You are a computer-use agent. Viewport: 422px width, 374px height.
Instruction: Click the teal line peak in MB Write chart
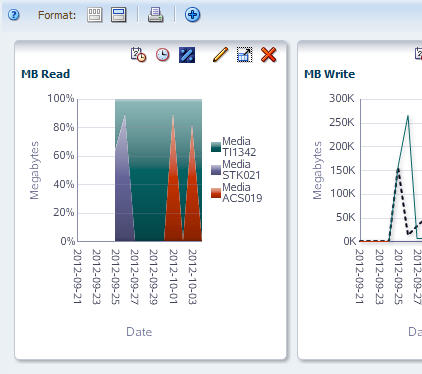tap(408, 116)
